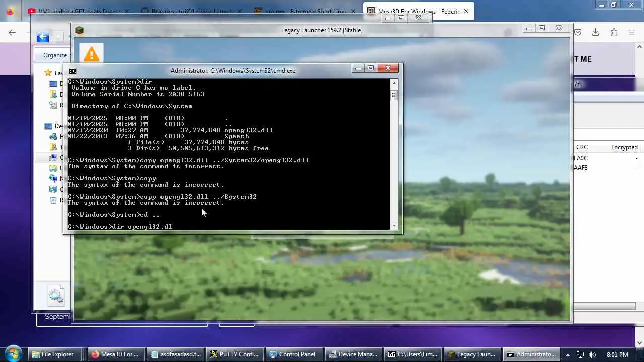The image size is (644, 362).
Task: Open PuTTY Configuration from the taskbar
Action: point(234,354)
